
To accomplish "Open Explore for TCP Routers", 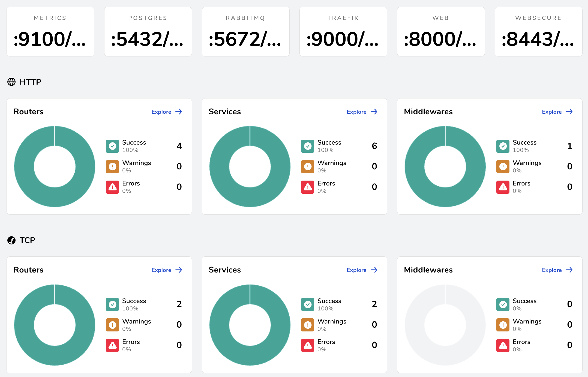I will point(161,270).
